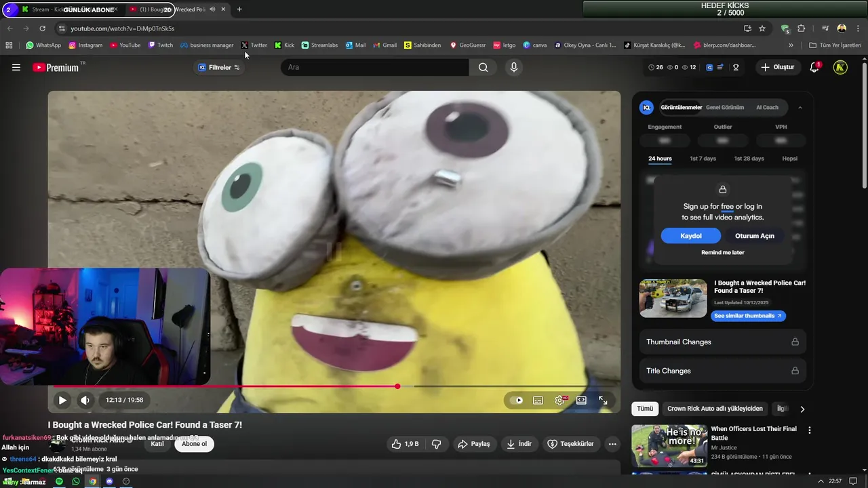
Task: Download the video with İndir
Action: (519, 444)
